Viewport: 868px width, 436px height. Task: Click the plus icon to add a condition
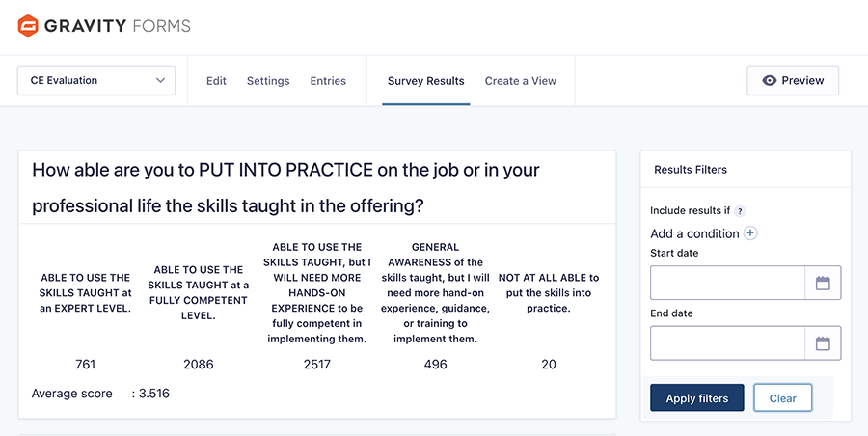750,233
